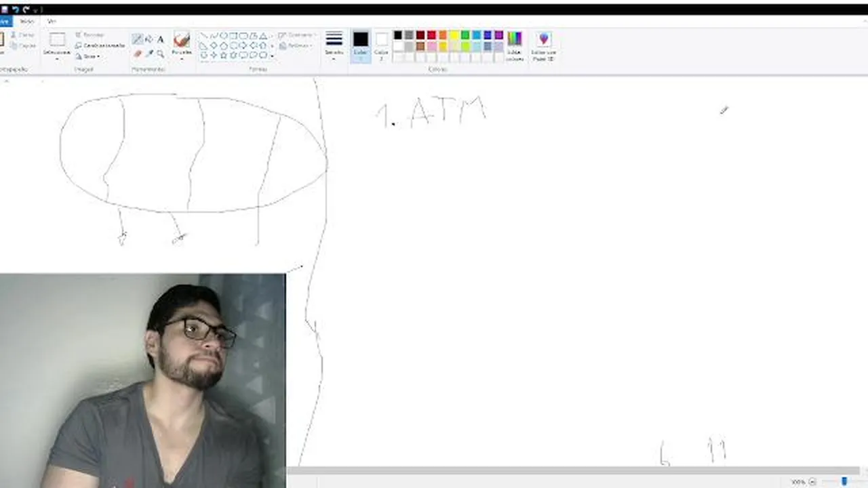This screenshot has width=868, height=488.
Task: Open the Contorno outline dropdown
Action: click(296, 35)
